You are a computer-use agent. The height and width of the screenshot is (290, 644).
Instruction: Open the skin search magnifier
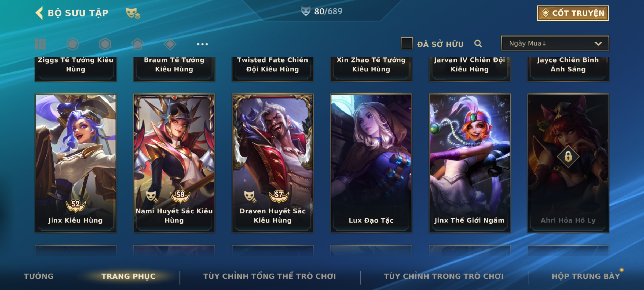click(x=478, y=44)
